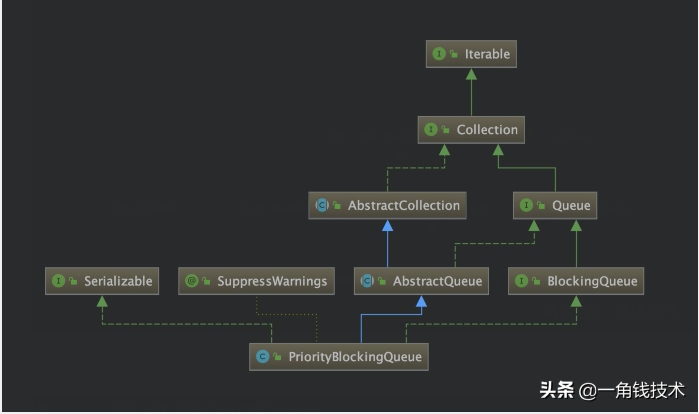The image size is (699, 414).
Task: Click the 头条 @一角钱技术 watermark
Action: click(x=612, y=390)
